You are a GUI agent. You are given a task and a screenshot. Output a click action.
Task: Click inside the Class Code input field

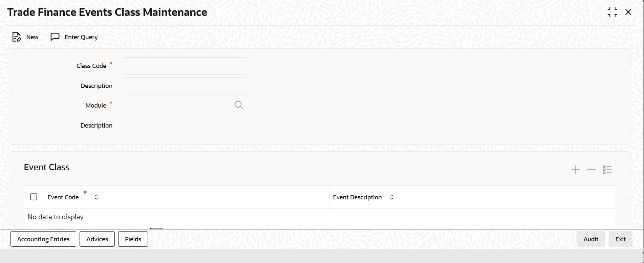click(x=185, y=66)
